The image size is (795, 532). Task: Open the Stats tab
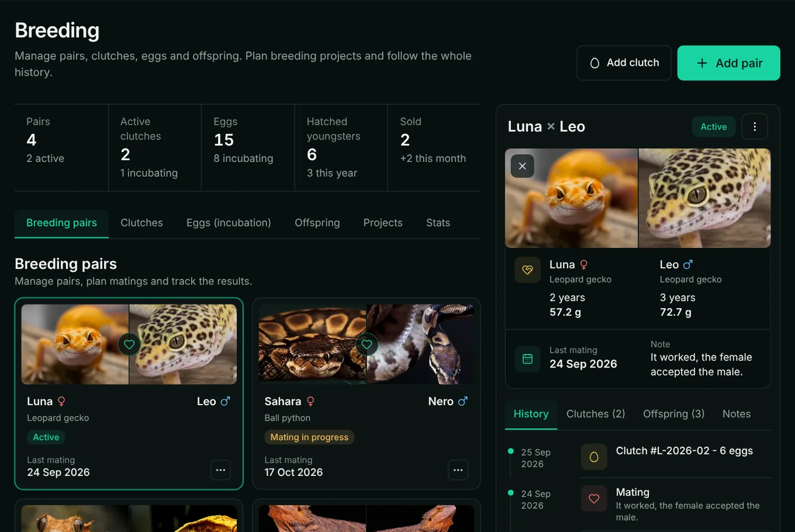click(x=438, y=223)
